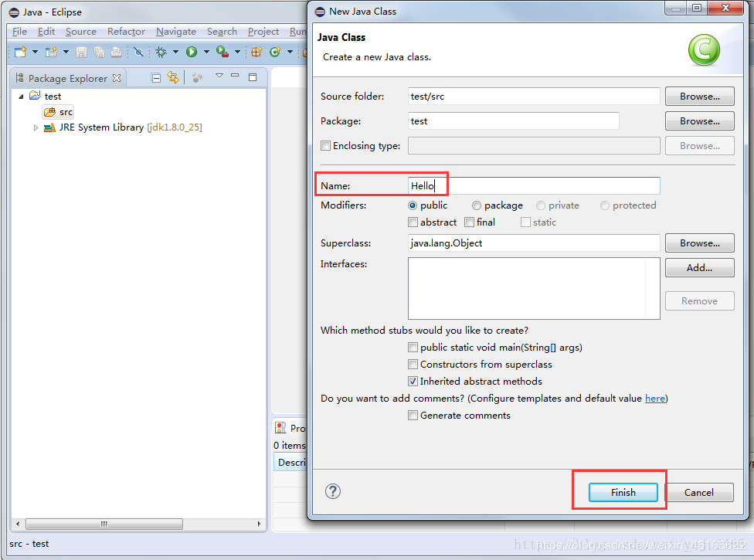The height and width of the screenshot is (560, 754).
Task: Click the Problems view icon
Action: point(280,427)
